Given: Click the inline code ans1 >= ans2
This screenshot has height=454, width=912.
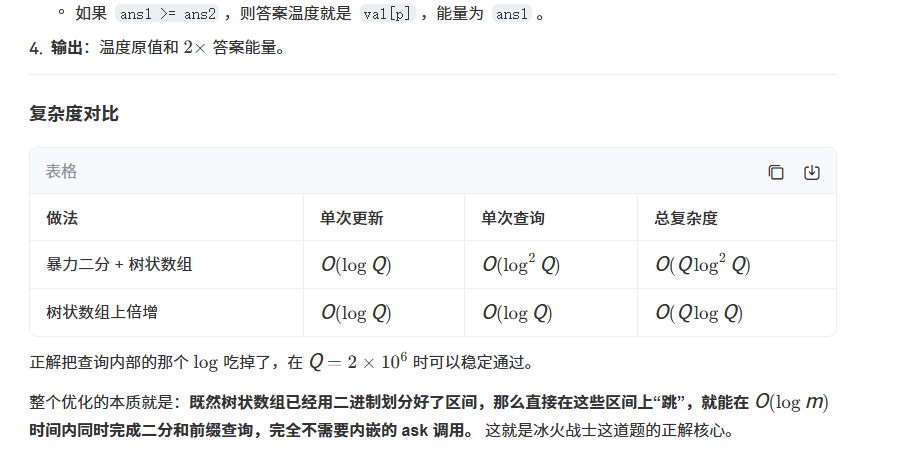Looking at the screenshot, I should [x=168, y=14].
